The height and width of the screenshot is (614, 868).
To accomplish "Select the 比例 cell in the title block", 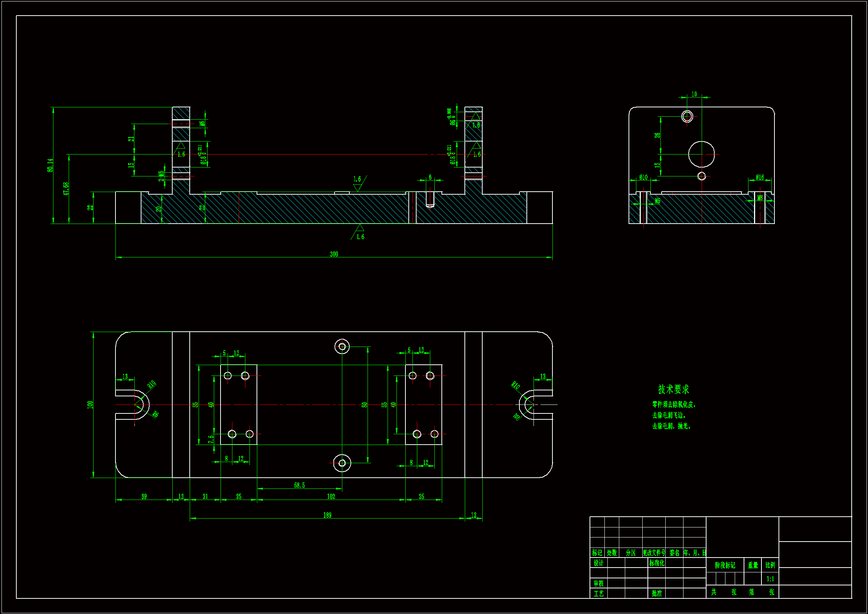I will 770,565.
